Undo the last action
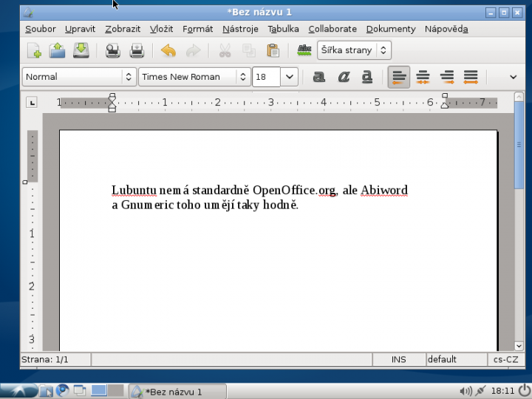This screenshot has height=399, width=532. pos(168,51)
